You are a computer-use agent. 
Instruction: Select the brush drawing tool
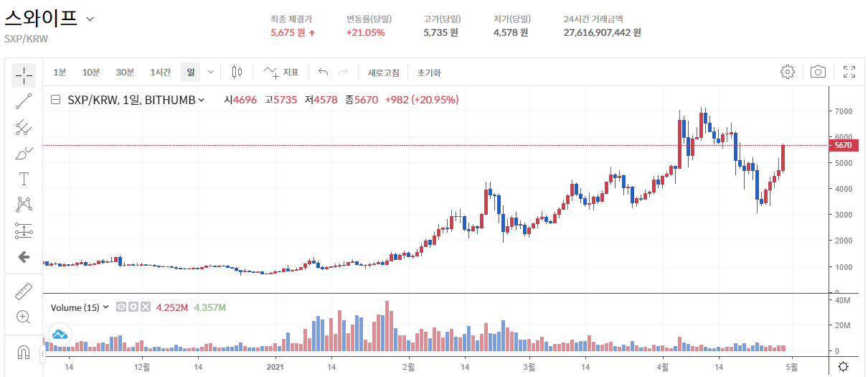click(24, 153)
